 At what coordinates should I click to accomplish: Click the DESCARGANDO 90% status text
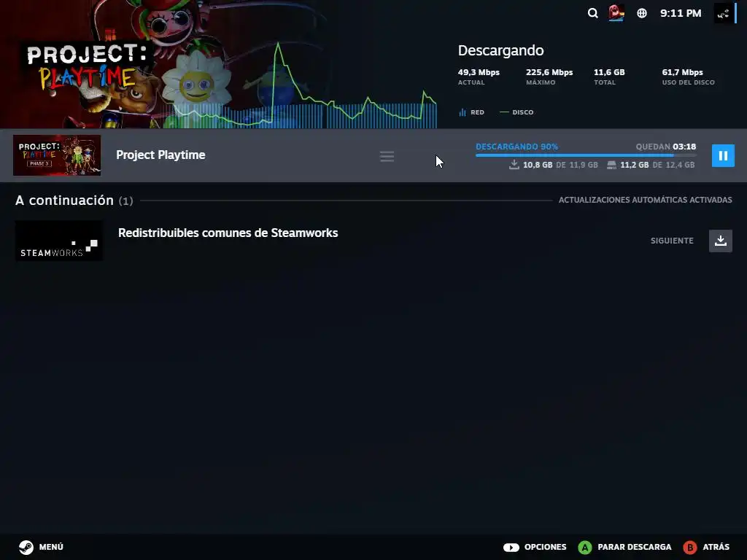click(x=516, y=147)
